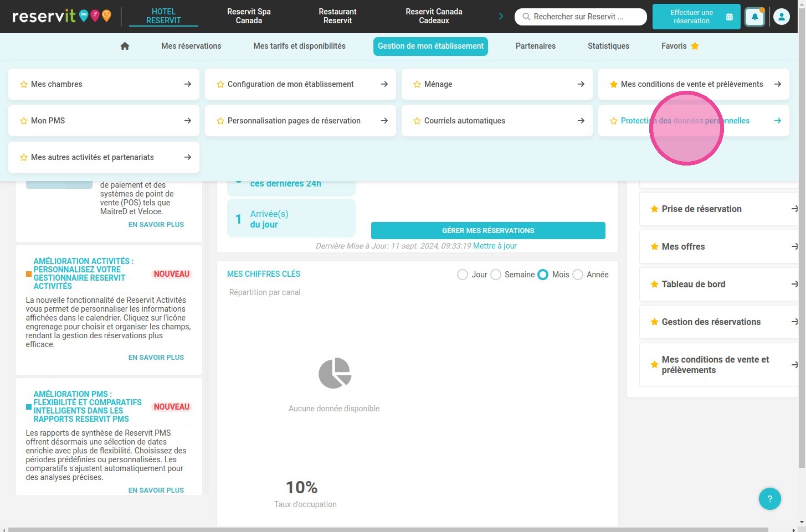
Task: Click the arrow on Protection des données personnelles
Action: click(x=778, y=121)
